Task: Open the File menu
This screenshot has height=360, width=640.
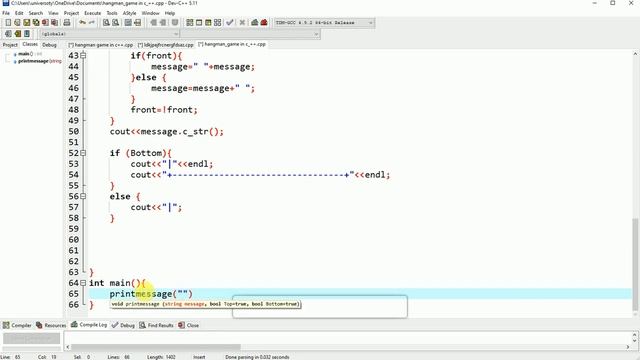Action: coord(6,13)
